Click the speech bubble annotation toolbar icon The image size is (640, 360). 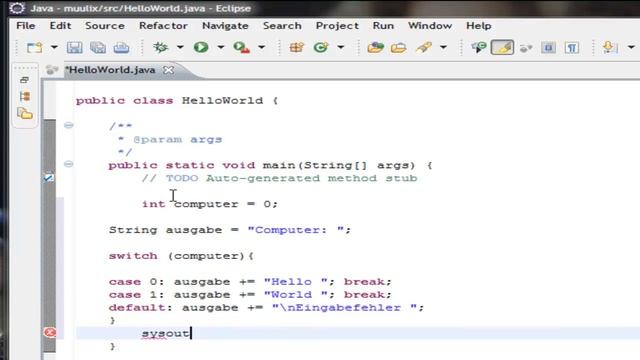tap(479, 47)
